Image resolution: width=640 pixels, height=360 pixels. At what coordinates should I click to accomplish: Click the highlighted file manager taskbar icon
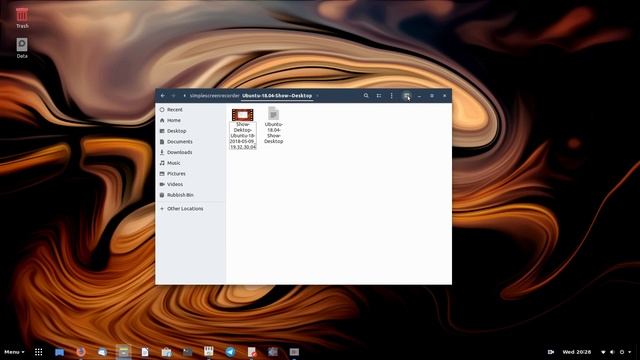(x=123, y=352)
